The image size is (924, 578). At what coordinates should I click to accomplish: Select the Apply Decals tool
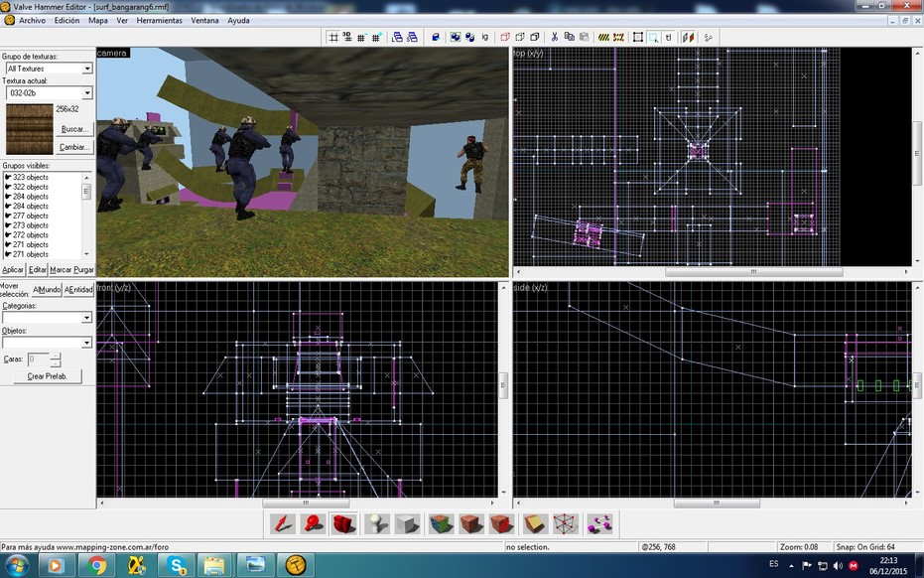coord(502,523)
